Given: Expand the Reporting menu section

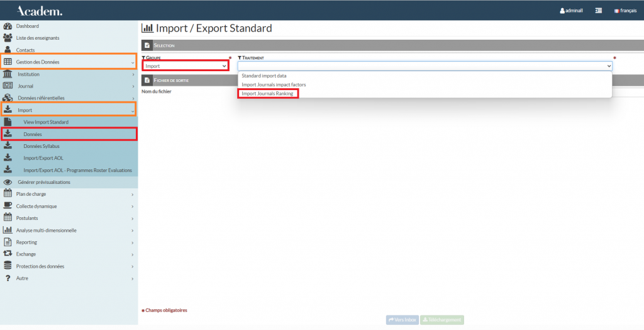Looking at the screenshot, I should click(x=69, y=242).
